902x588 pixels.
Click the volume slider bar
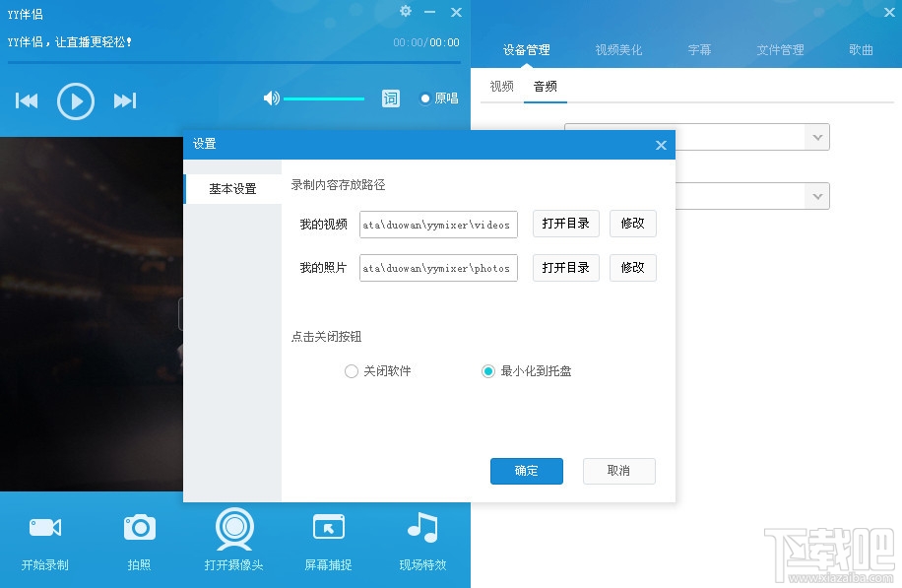click(x=324, y=98)
